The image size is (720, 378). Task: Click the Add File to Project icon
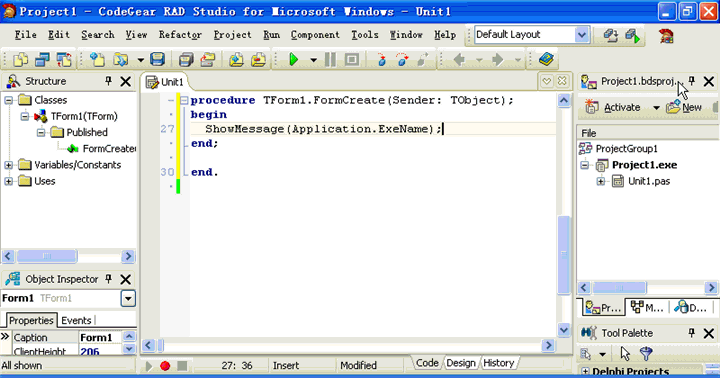pyautogui.click(x=236, y=59)
